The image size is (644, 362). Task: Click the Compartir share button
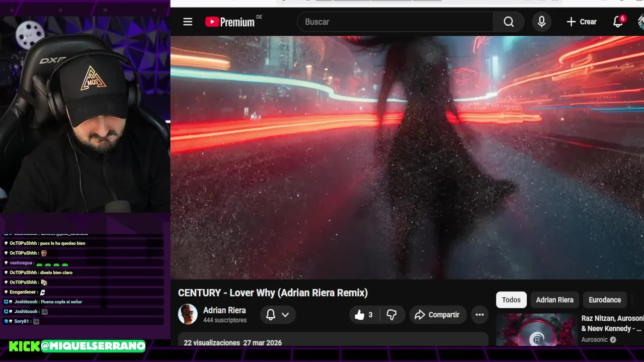pos(438,315)
